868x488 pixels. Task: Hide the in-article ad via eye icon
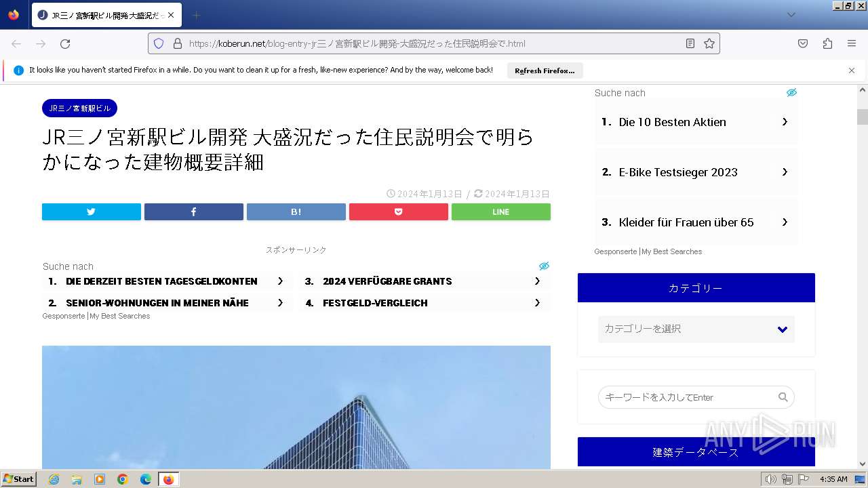(x=544, y=266)
